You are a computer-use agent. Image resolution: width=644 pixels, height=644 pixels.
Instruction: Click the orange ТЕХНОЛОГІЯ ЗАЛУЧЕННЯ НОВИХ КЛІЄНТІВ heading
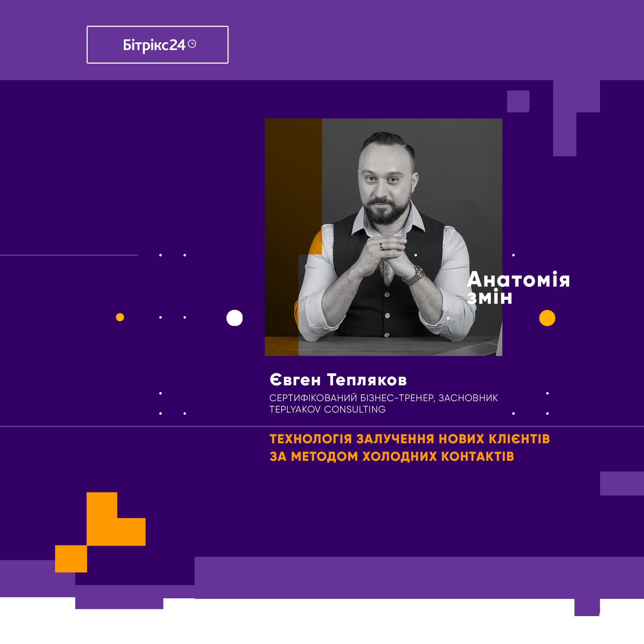[x=410, y=439]
